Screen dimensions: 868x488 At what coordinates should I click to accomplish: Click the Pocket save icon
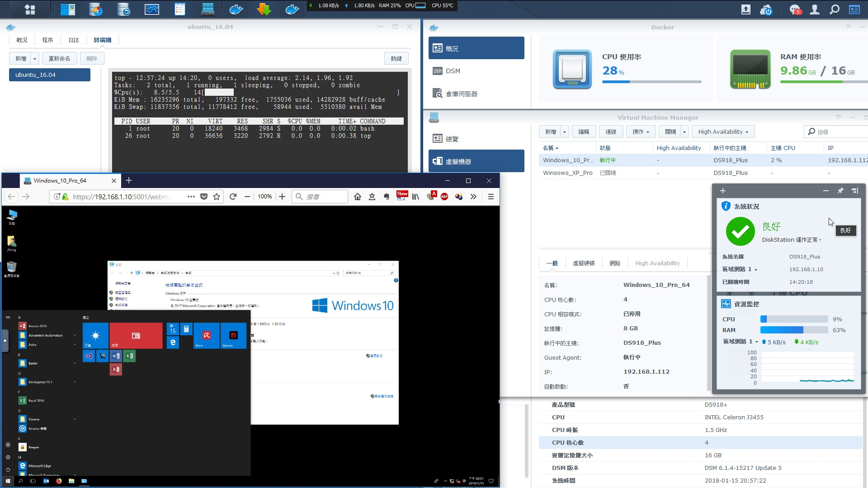(204, 197)
